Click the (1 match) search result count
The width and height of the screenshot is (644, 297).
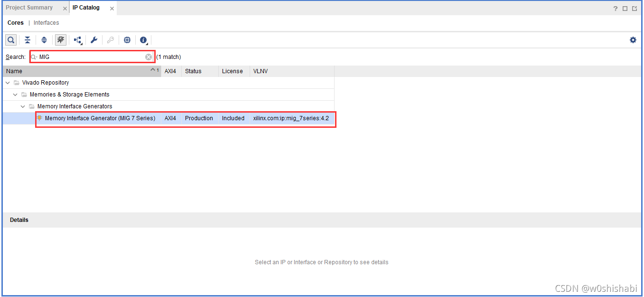pos(168,57)
